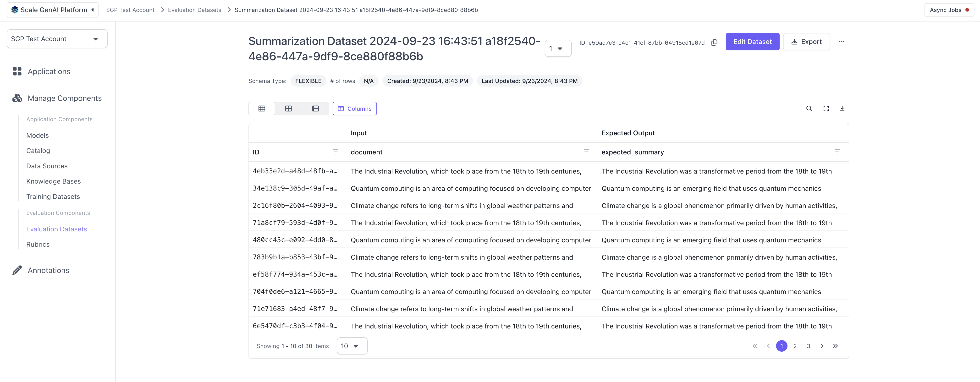
Task: Open Rubrics in sidebar
Action: coord(38,244)
